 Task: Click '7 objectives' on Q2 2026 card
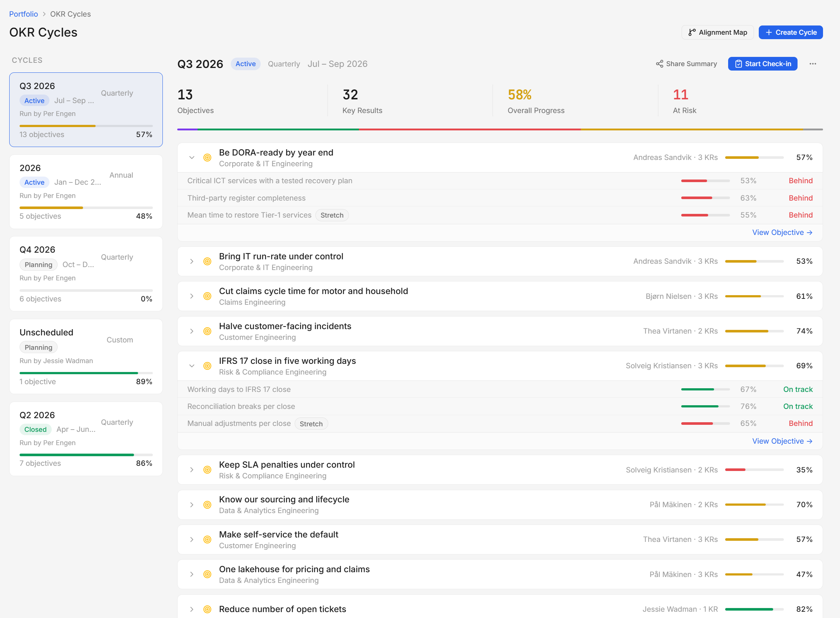click(x=40, y=464)
